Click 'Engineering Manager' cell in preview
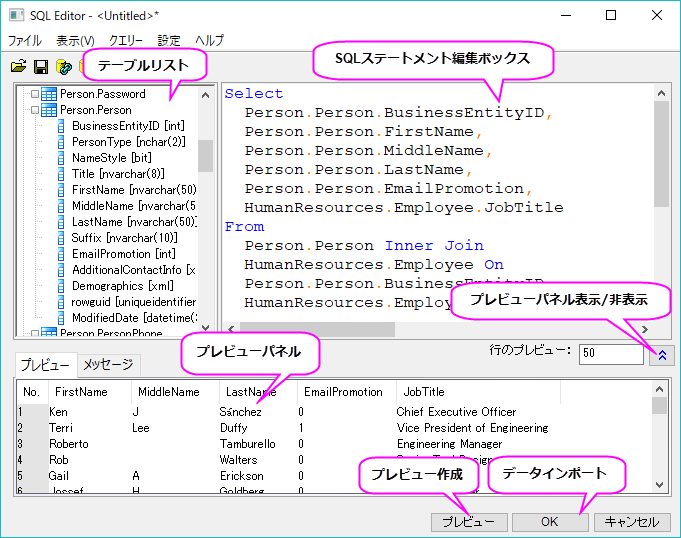This screenshot has height=538, width=681. [x=450, y=444]
